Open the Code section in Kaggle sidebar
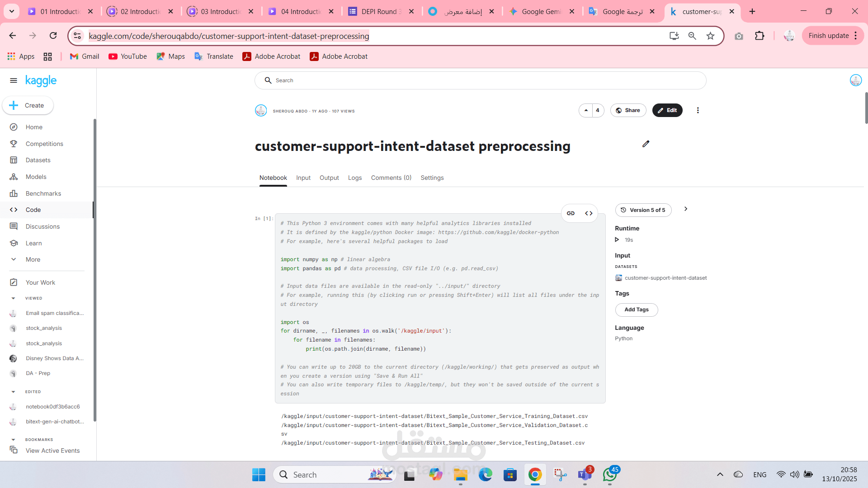This screenshot has width=868, height=488. [x=33, y=210]
